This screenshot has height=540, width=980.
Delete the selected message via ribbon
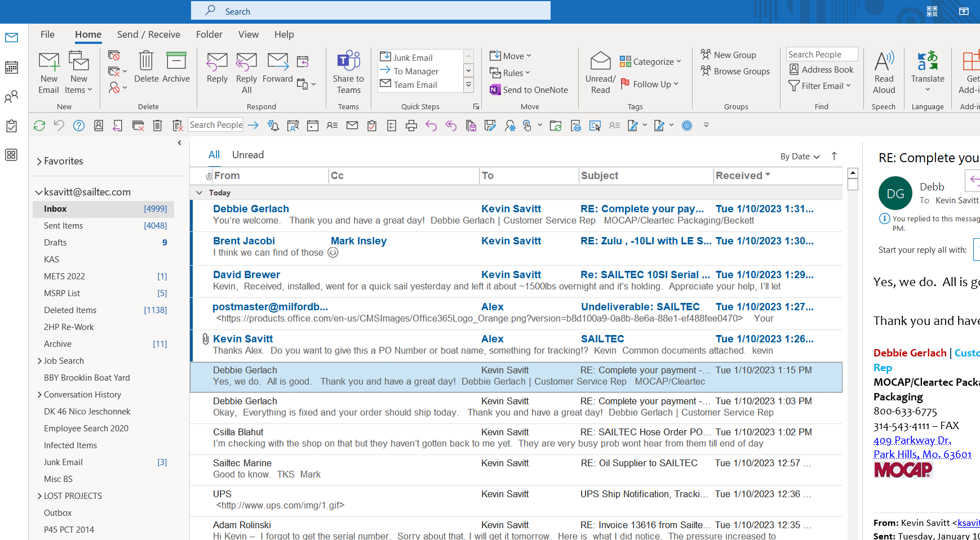146,68
